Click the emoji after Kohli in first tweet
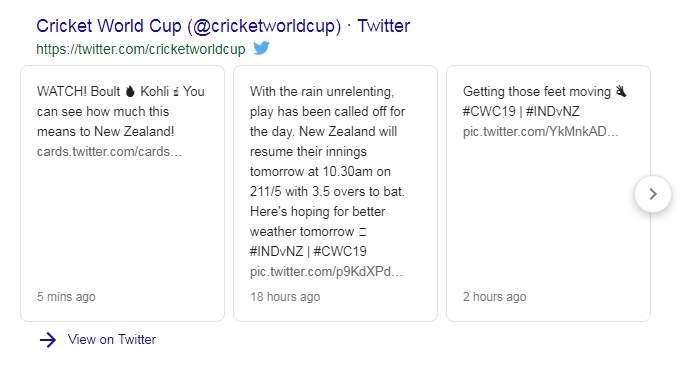Image resolution: width=691 pixels, height=373 pixels. [176, 92]
